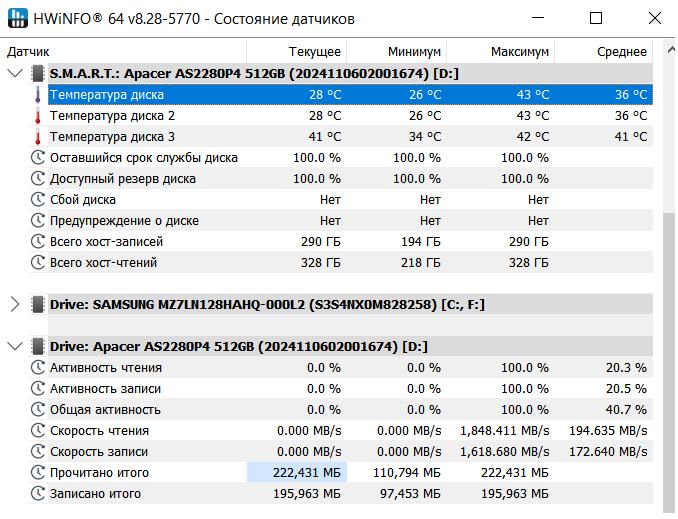Click the drive icon beside SAMSUNG MZ7LN128HAHQ header
Image resolution: width=678 pixels, height=519 pixels.
(38, 304)
